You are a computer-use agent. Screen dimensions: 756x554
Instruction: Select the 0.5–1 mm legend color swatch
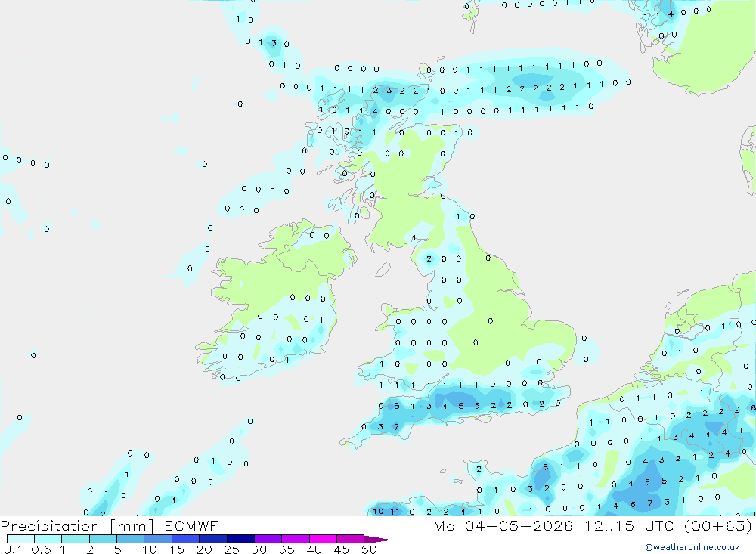pyautogui.click(x=48, y=539)
